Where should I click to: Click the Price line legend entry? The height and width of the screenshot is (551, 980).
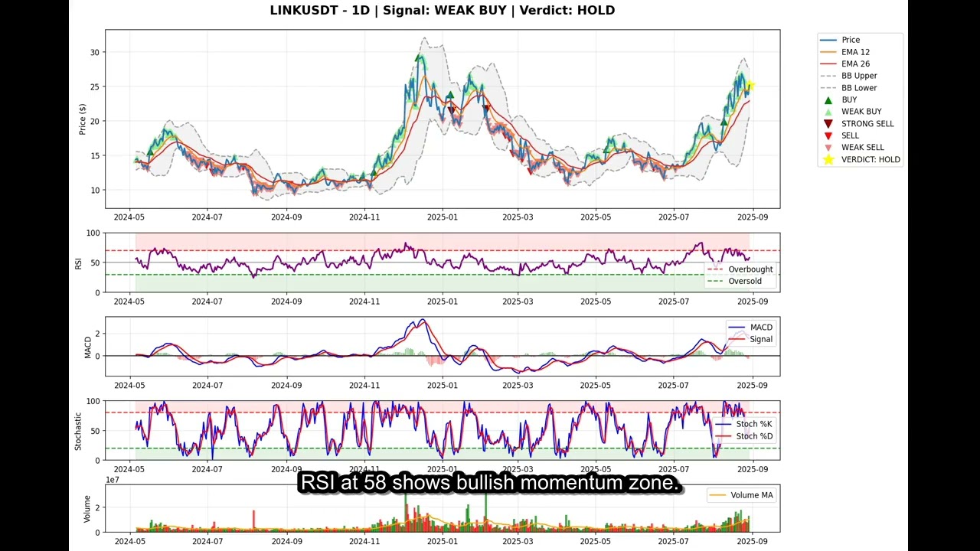[x=840, y=40]
